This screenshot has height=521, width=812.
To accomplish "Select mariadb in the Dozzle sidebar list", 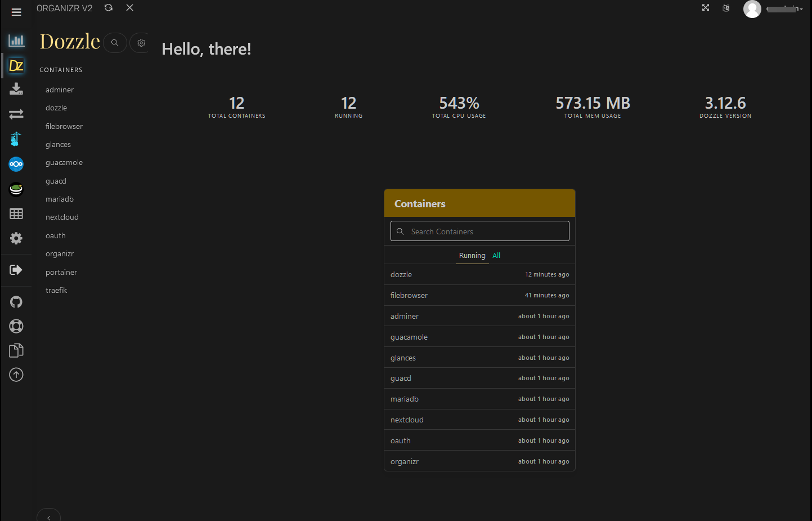I will 60,199.
